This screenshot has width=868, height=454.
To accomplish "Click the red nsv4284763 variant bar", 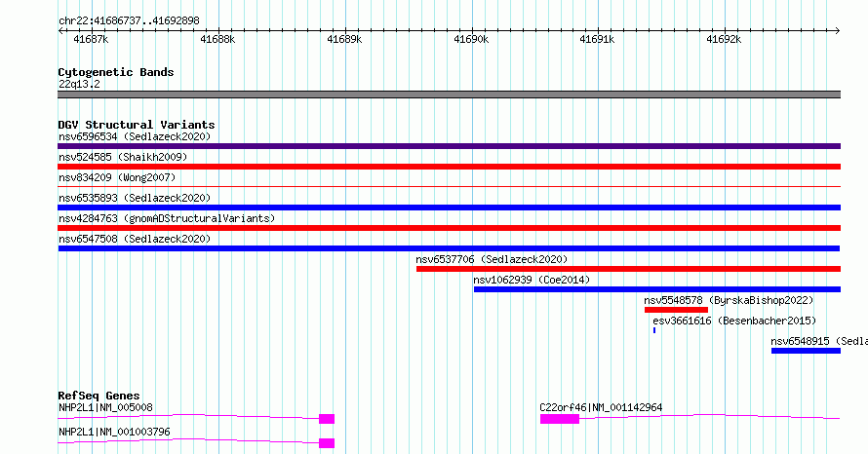I will coord(449,228).
